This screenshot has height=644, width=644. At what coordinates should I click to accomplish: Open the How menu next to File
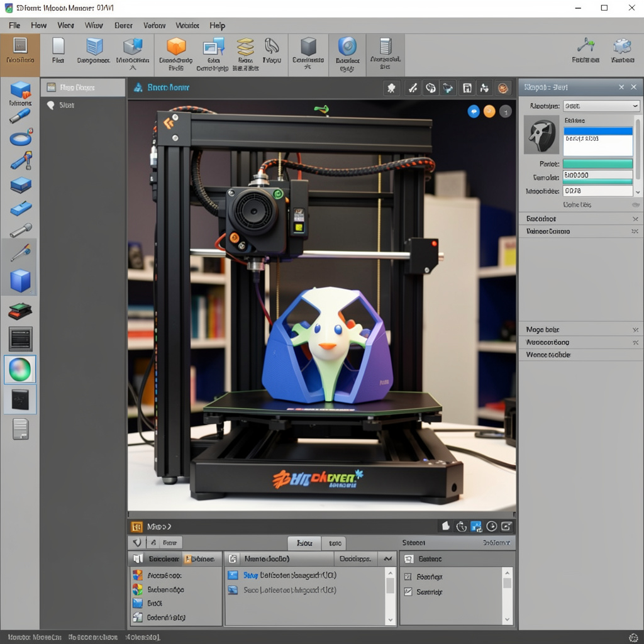tap(38, 25)
